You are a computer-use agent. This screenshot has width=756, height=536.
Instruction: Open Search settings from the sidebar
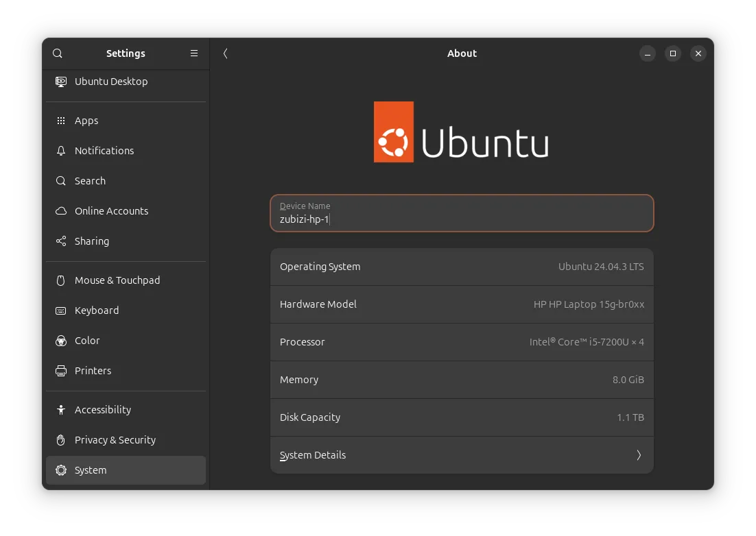click(x=61, y=180)
